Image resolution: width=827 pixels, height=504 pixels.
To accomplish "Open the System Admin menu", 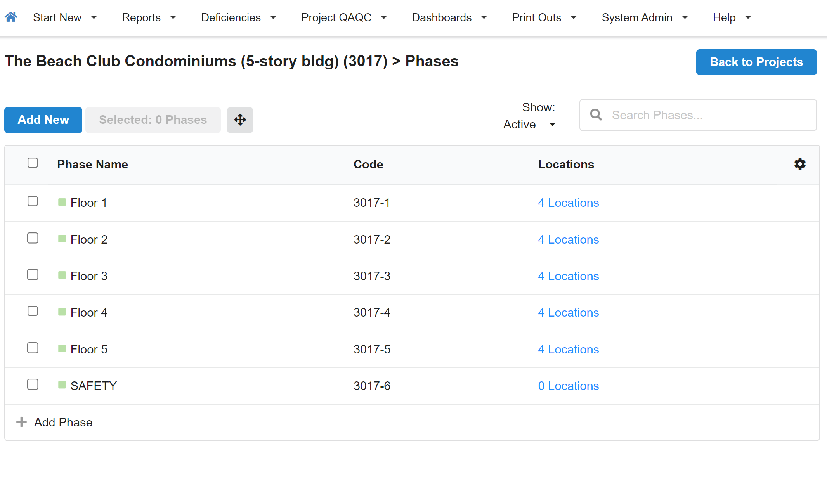I will pyautogui.click(x=645, y=17).
